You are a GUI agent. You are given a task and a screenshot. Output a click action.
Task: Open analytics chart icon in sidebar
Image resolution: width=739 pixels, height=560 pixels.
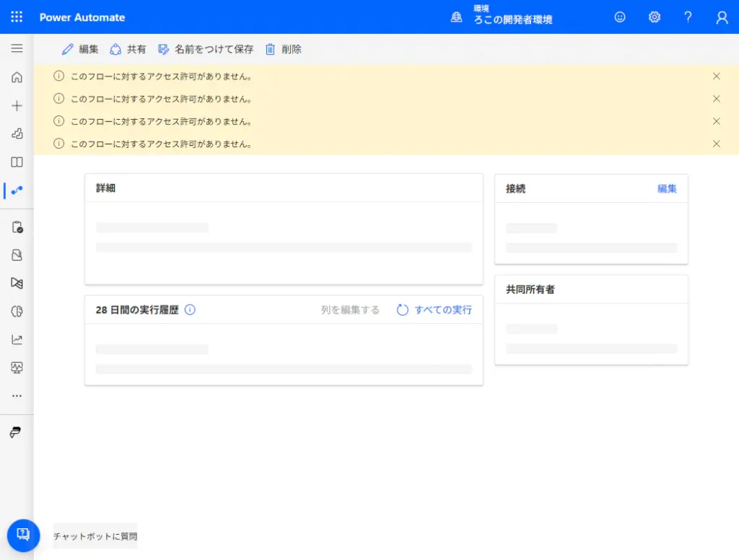click(x=17, y=339)
